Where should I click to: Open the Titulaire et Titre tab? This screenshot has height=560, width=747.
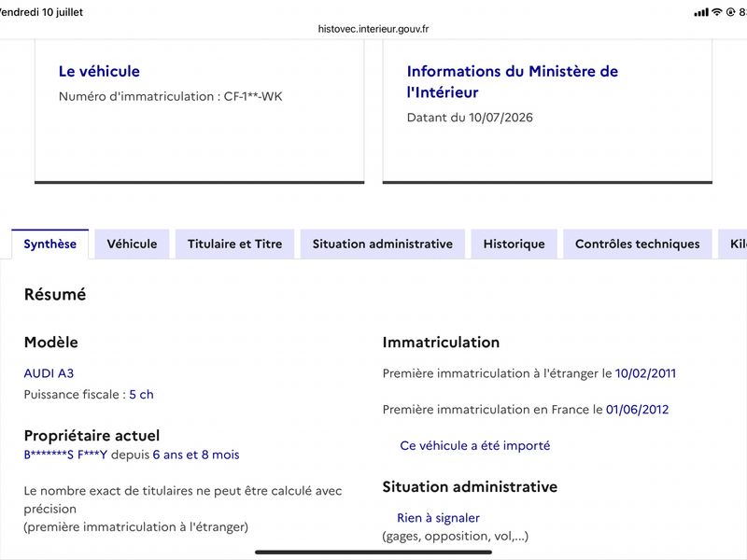coord(235,244)
